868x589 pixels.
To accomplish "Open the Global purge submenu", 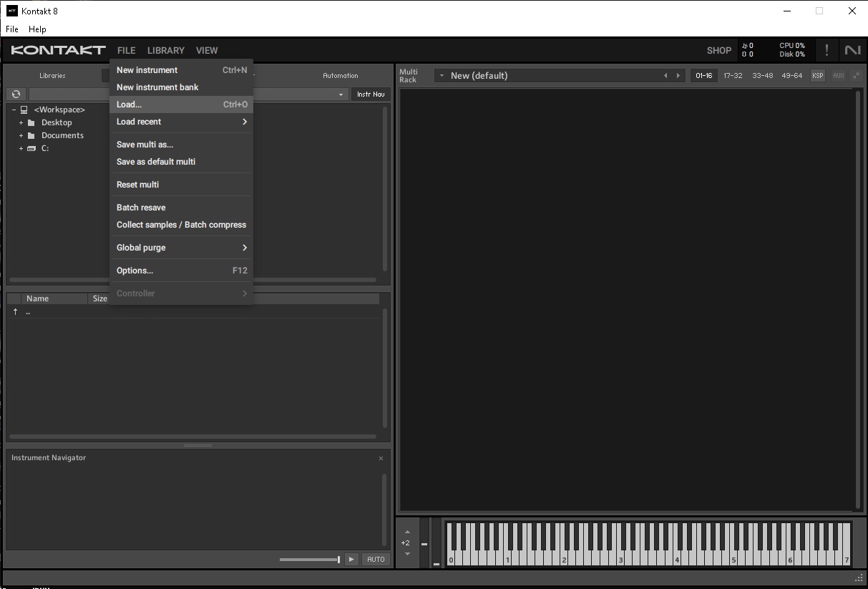I will pyautogui.click(x=182, y=248).
